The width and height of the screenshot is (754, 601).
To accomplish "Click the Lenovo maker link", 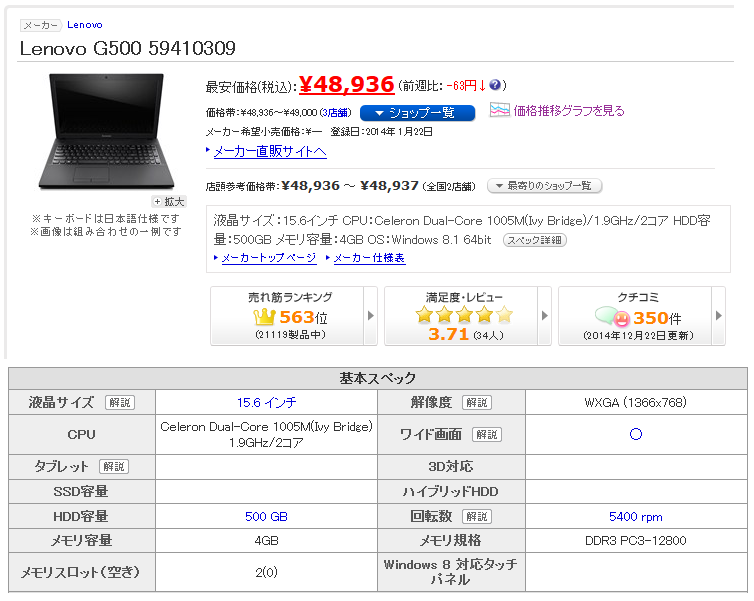I will [x=85, y=25].
